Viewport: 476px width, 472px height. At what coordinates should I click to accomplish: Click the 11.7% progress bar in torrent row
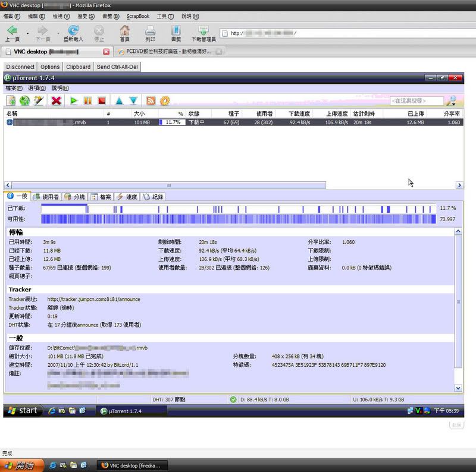coord(172,122)
